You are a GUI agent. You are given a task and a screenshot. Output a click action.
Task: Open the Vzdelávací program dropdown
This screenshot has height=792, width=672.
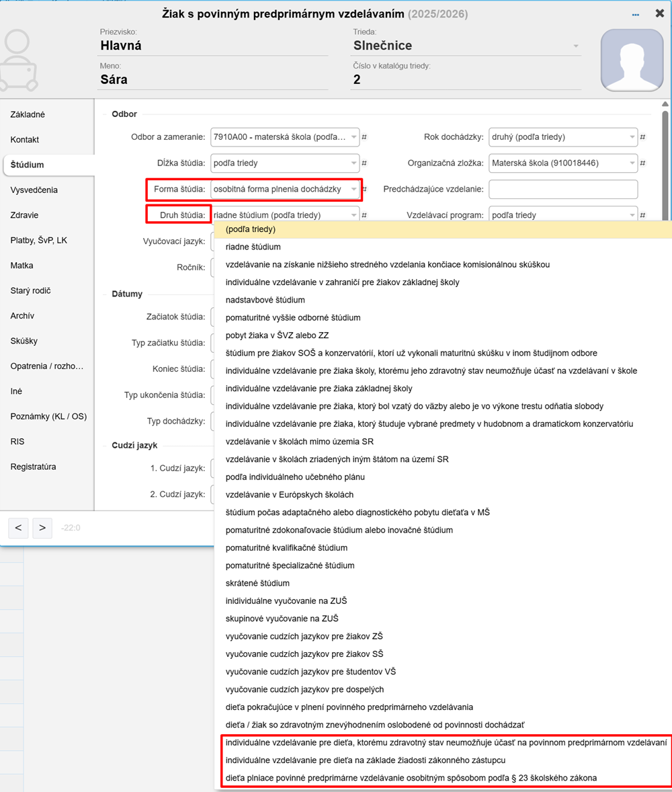click(x=563, y=214)
